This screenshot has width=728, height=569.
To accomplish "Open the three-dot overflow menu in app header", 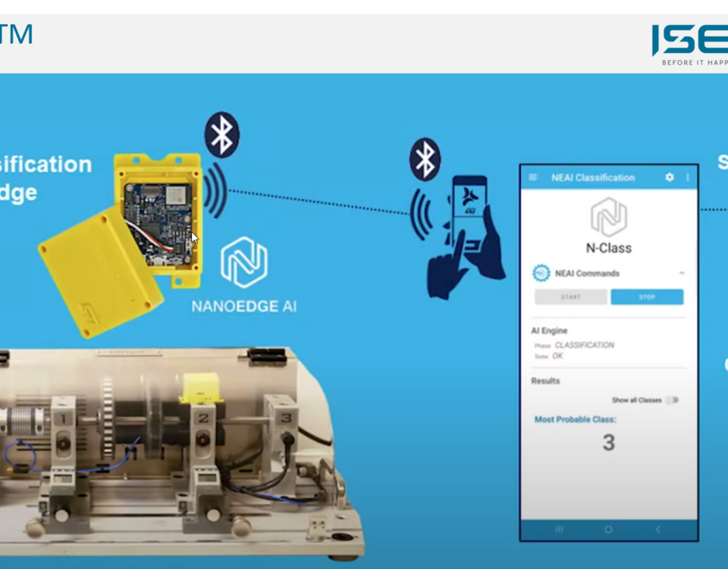I will click(x=688, y=178).
